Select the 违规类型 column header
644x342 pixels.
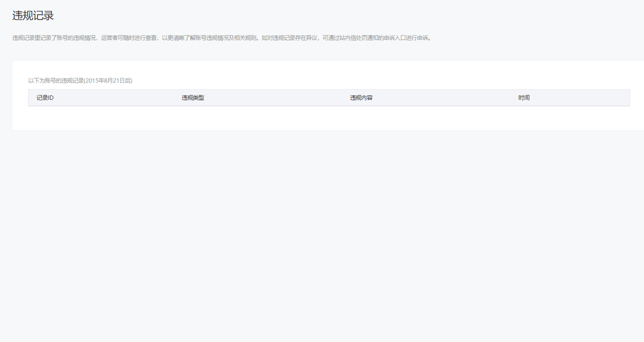(x=192, y=98)
